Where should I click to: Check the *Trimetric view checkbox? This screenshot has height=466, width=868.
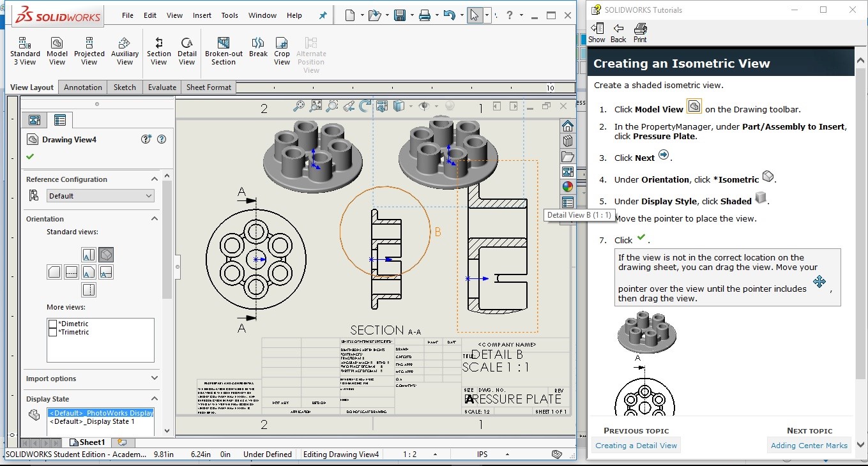pyautogui.click(x=53, y=332)
